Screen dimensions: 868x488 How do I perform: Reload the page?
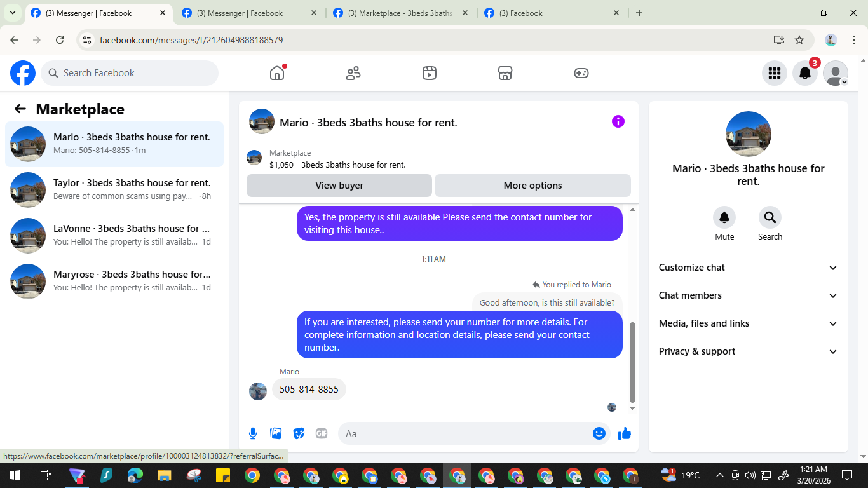click(60, 40)
